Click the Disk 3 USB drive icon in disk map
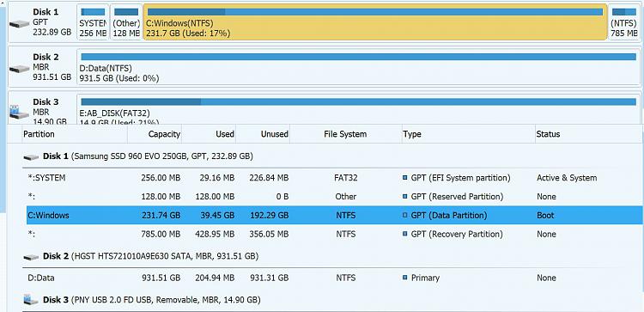Image resolution: width=644 pixels, height=312 pixels. coord(19,113)
